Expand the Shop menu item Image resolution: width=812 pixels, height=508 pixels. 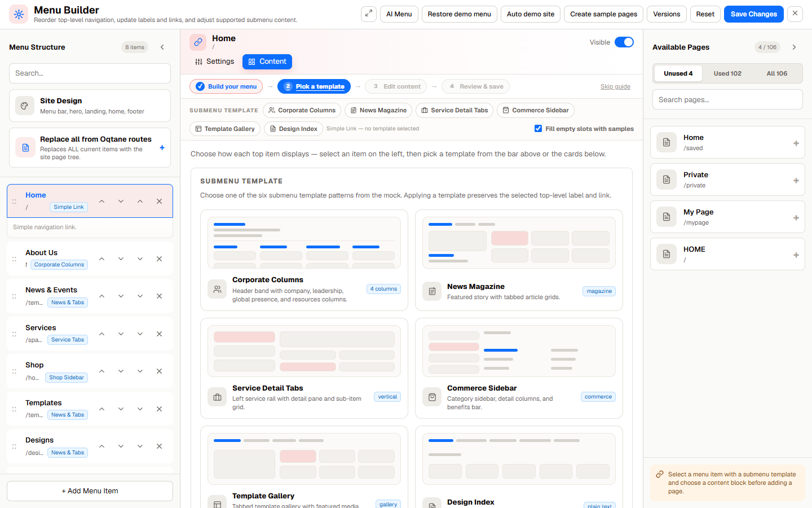[x=140, y=371]
